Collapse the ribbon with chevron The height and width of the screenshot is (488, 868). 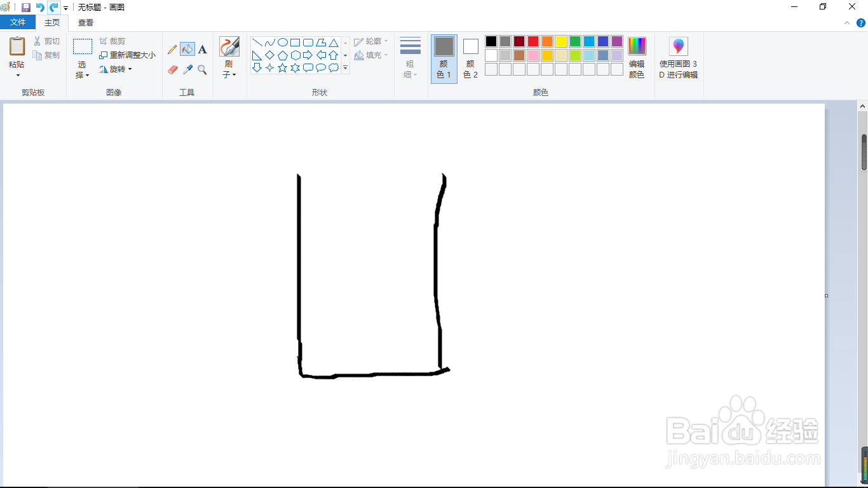tap(847, 23)
